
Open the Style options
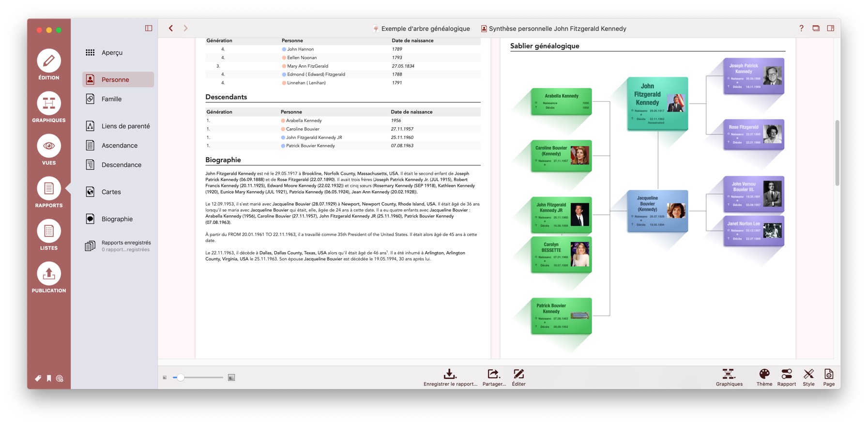(x=808, y=378)
